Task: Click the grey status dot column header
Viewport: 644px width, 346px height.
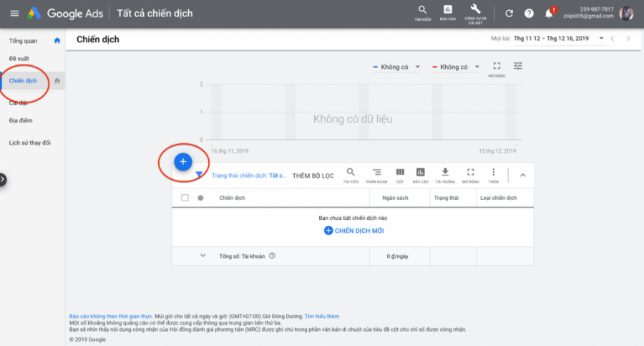Action: pos(200,198)
